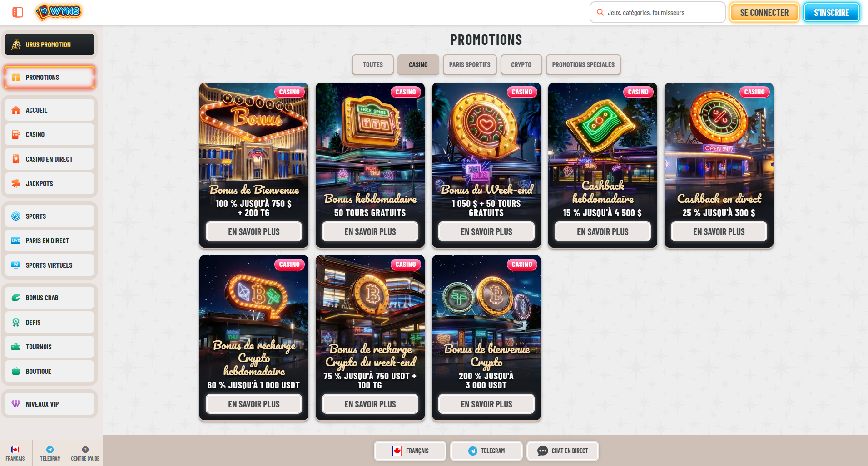Go to the Niveaux VIP page
868x466 pixels.
[x=50, y=404]
